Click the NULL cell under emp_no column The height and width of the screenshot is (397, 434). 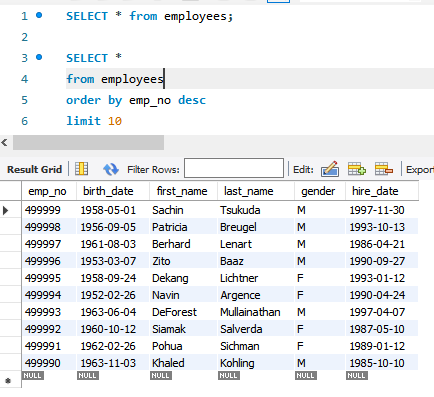[x=33, y=376]
